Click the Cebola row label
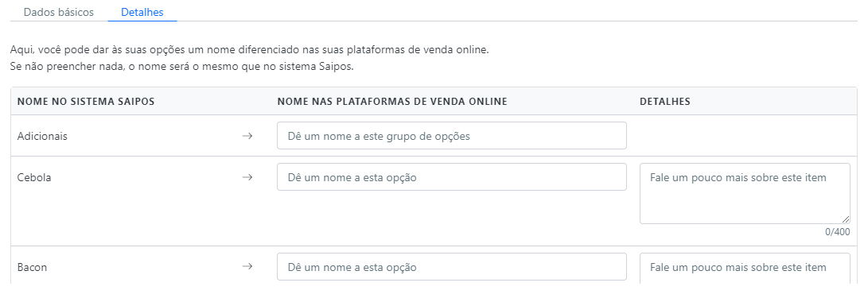868x298 pixels. coord(33,177)
